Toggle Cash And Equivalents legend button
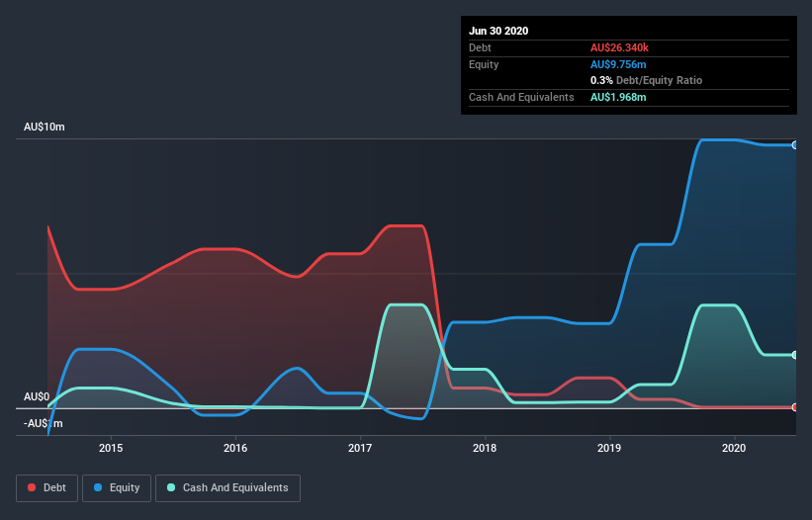The image size is (812, 520). [x=227, y=488]
